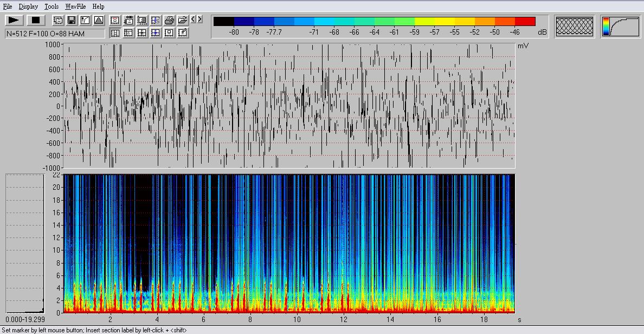
Task: Set marker at 12 s in spectrogram
Action: [x=344, y=244]
